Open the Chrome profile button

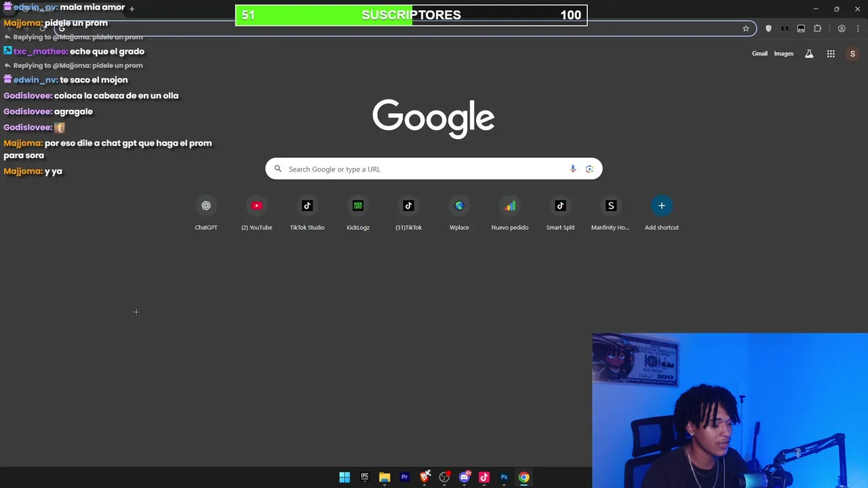pyautogui.click(x=842, y=28)
